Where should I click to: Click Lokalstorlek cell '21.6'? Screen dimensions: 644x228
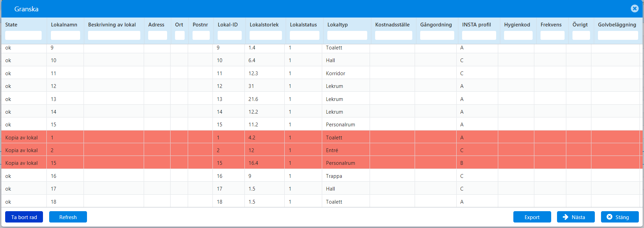point(253,99)
